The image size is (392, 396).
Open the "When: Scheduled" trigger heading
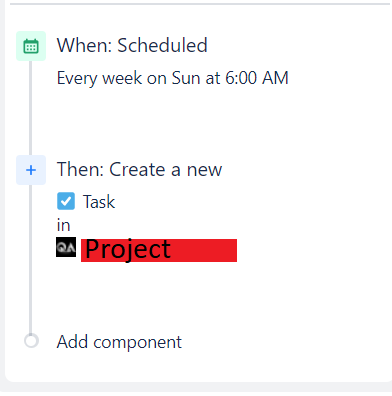pyautogui.click(x=132, y=45)
